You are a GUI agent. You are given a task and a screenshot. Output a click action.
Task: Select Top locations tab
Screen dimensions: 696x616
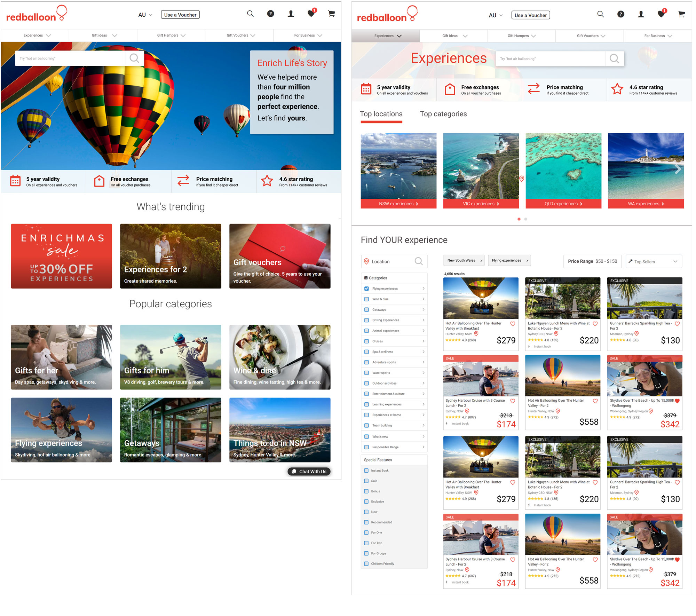[381, 114]
